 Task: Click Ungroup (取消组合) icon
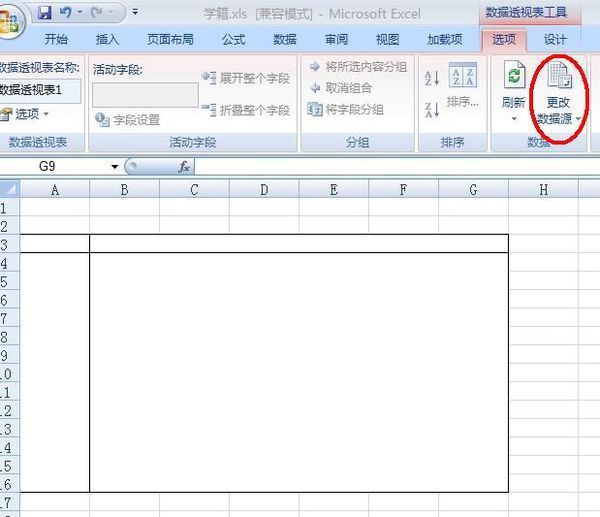(315, 88)
